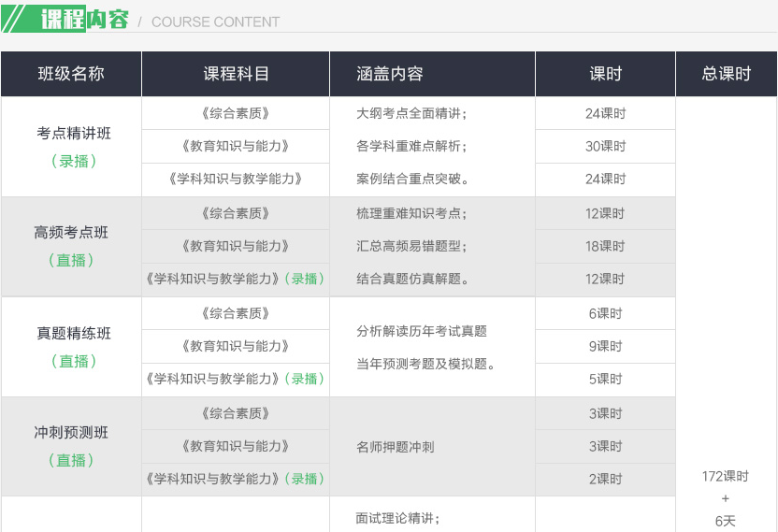Select the 9课时 cell
This screenshot has width=778, height=532.
point(605,346)
